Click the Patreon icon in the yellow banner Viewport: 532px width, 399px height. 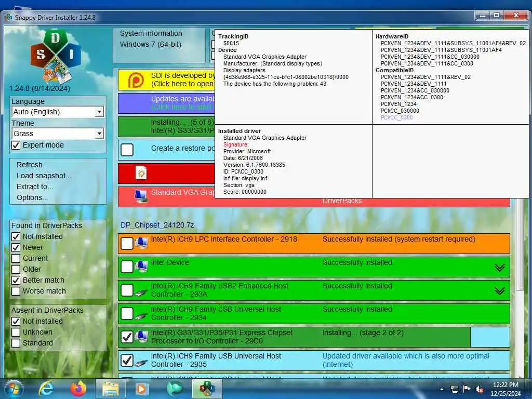coord(136,80)
